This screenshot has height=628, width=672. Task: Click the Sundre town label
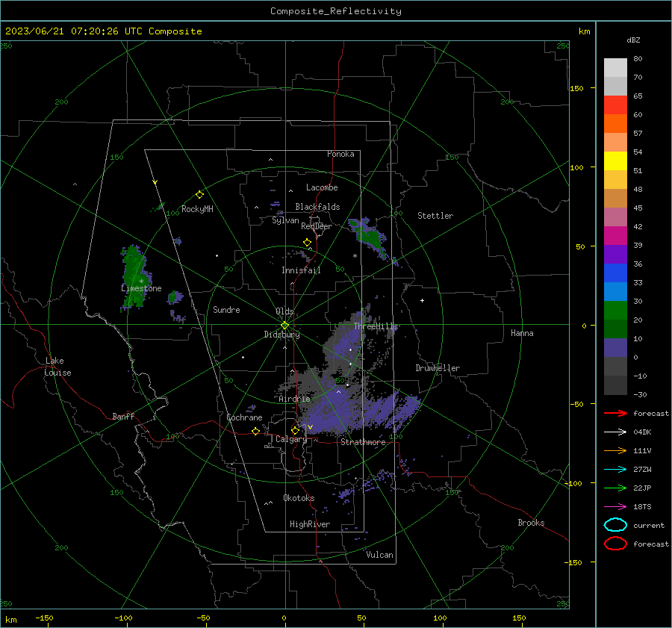click(226, 309)
